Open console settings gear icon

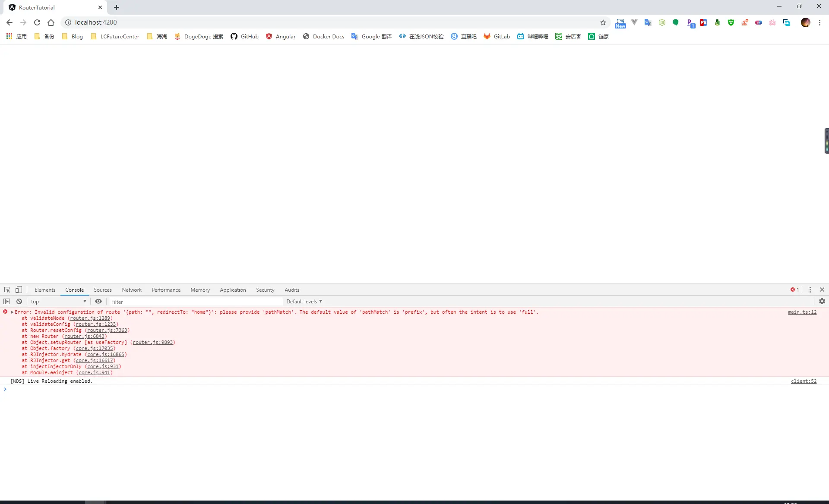point(822,302)
